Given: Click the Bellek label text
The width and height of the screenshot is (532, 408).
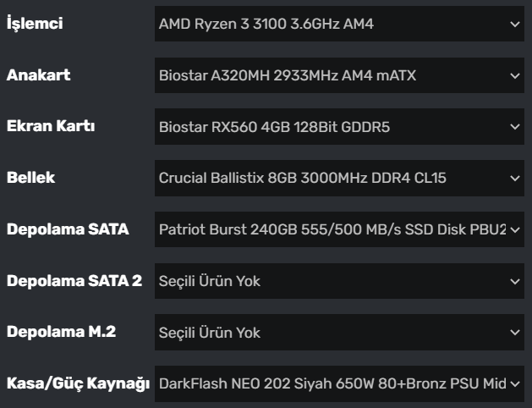Looking at the screenshot, I should tap(30, 179).
